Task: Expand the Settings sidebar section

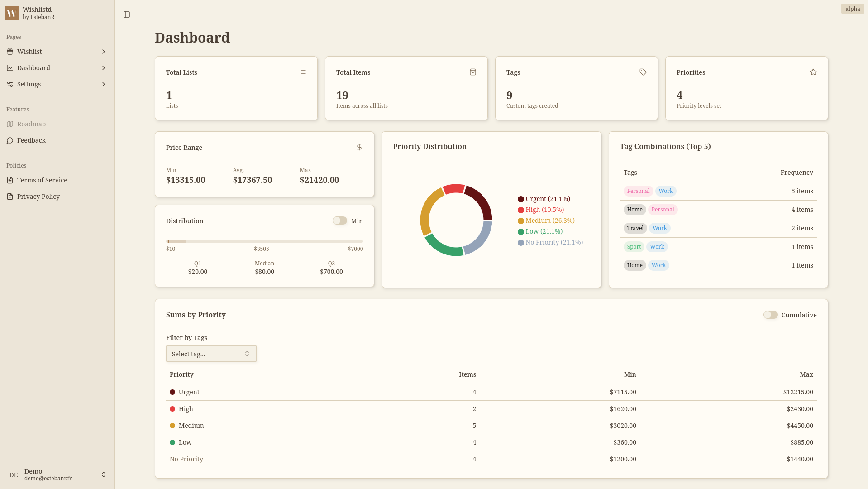Action: [x=103, y=84]
